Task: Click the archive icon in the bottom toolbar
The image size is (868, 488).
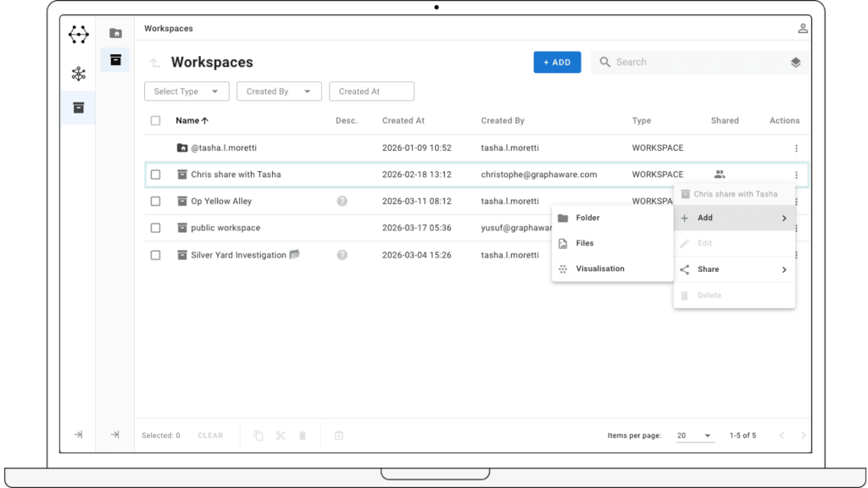Action: coord(339,435)
